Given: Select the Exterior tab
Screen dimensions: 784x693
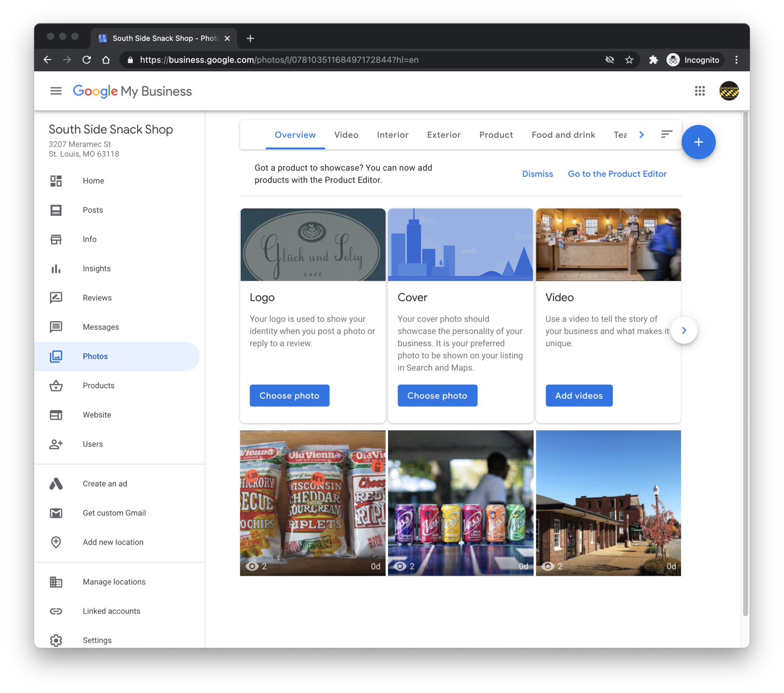Looking at the screenshot, I should [444, 135].
